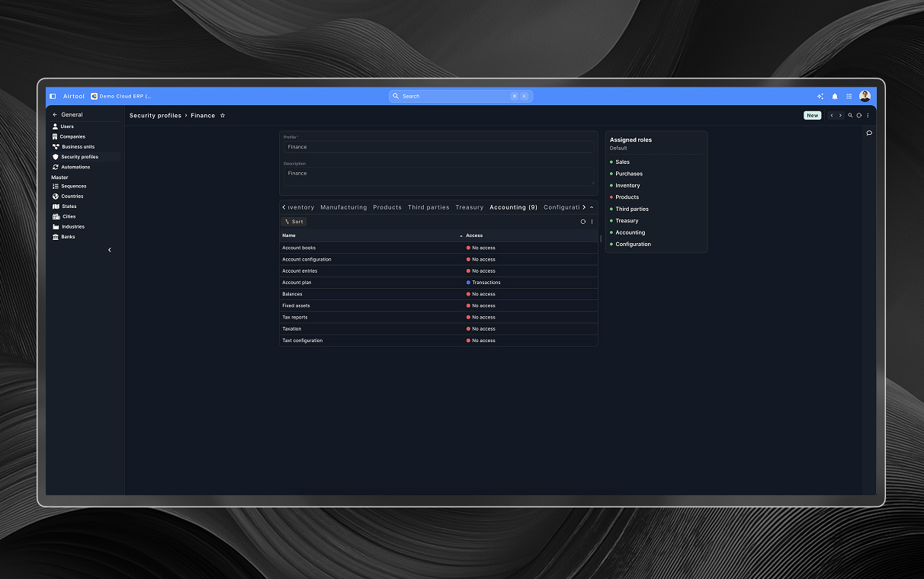Go to the previous record arrow

[x=832, y=116]
